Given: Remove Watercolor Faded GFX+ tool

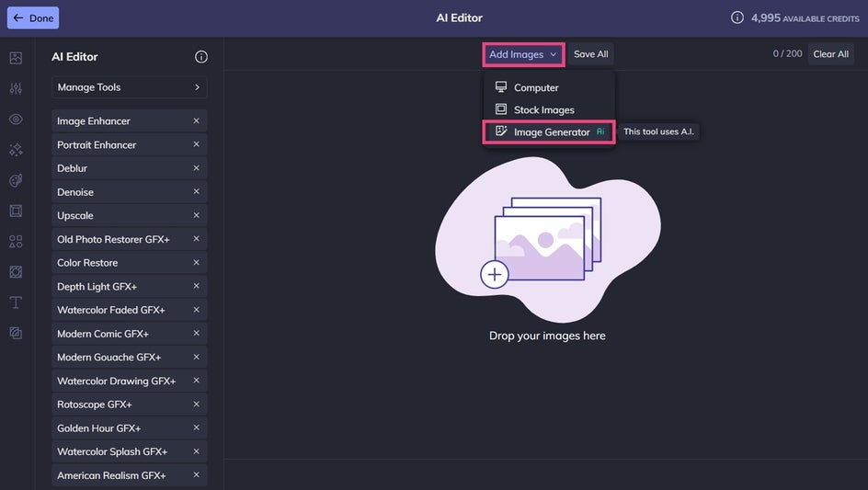Looking at the screenshot, I should tap(196, 310).
